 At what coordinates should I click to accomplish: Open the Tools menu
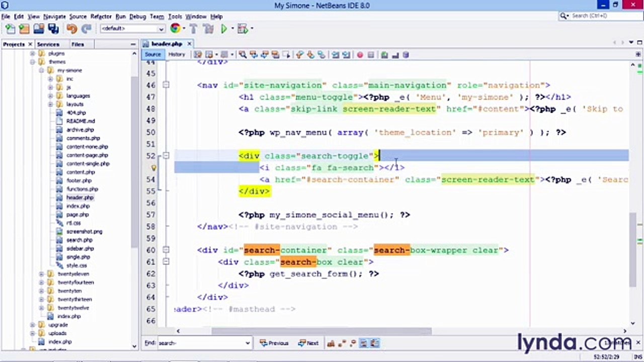click(x=175, y=16)
